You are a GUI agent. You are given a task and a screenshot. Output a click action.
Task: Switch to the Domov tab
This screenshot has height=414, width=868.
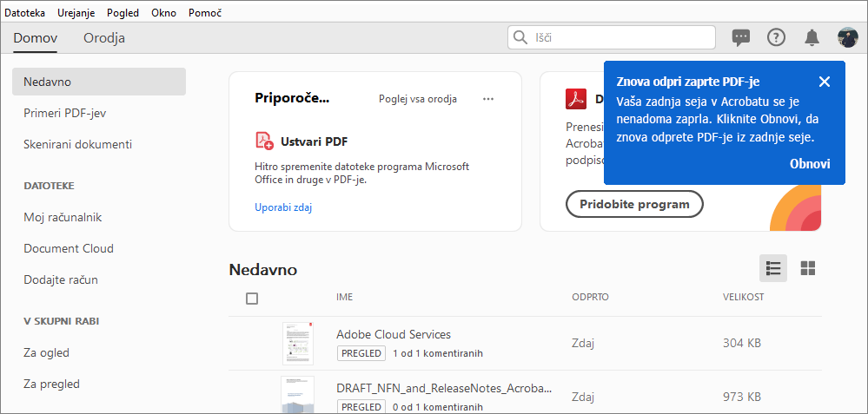(x=36, y=38)
